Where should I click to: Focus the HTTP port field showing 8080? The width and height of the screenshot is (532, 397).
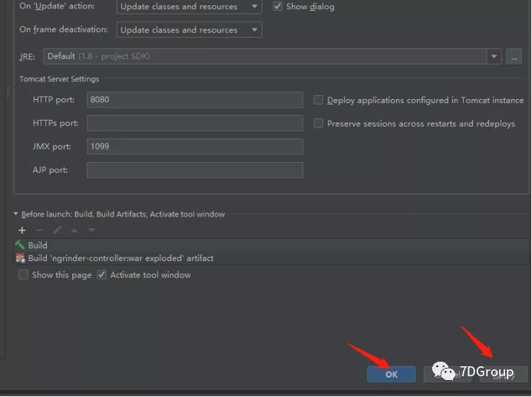click(x=195, y=99)
